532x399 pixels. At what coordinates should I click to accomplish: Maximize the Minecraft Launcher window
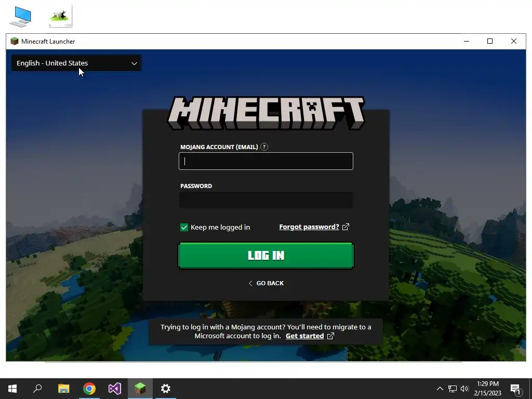(490, 42)
